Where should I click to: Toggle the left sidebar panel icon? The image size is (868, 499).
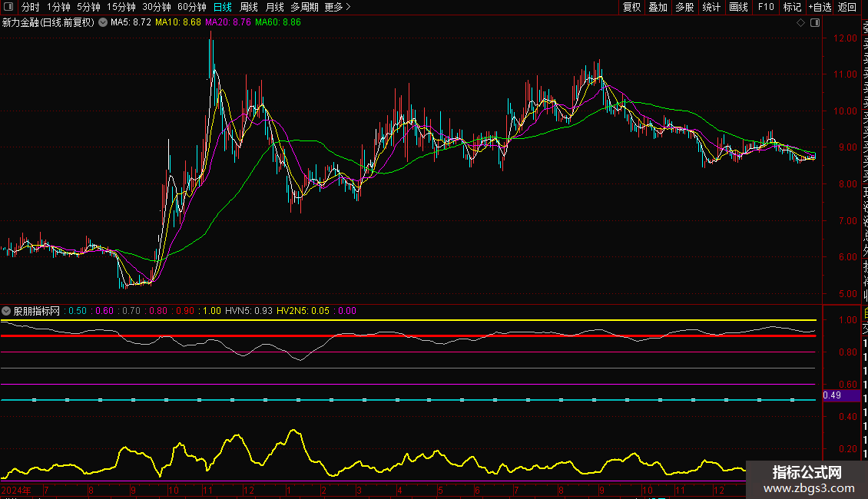pyautogui.click(x=8, y=7)
